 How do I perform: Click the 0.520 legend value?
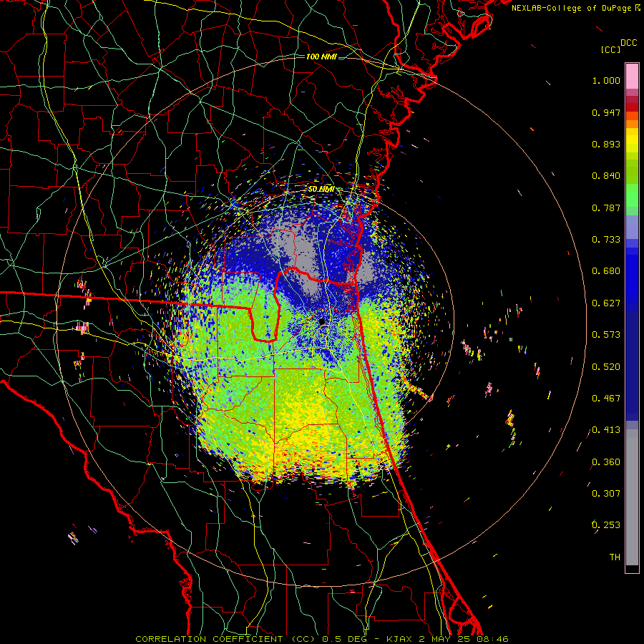pyautogui.click(x=606, y=367)
